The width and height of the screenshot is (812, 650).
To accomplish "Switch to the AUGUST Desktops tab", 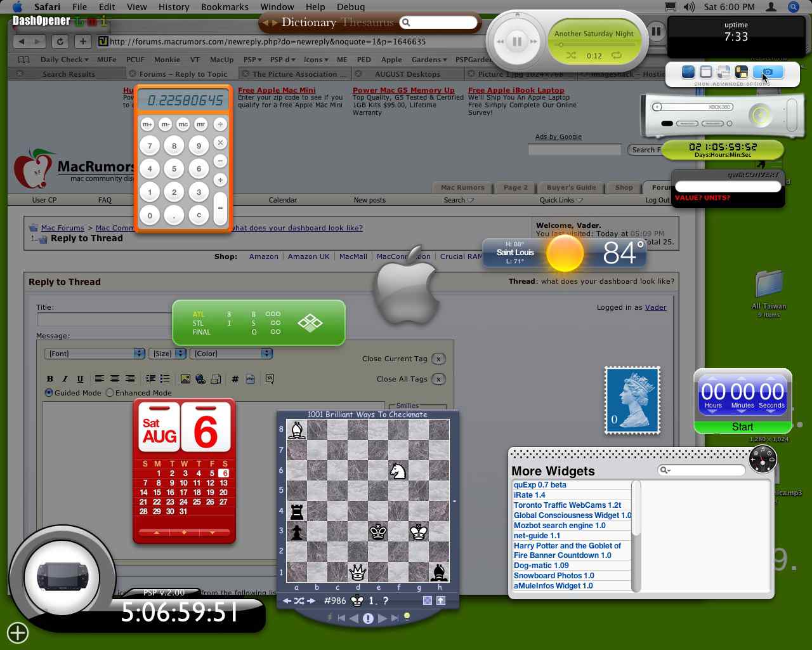I will 407,74.
